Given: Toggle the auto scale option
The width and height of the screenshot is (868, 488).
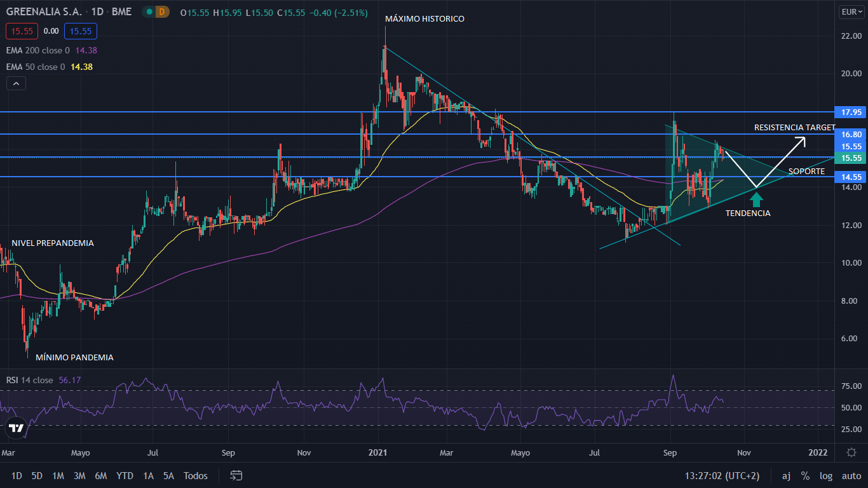Looking at the screenshot, I should pos(851,475).
